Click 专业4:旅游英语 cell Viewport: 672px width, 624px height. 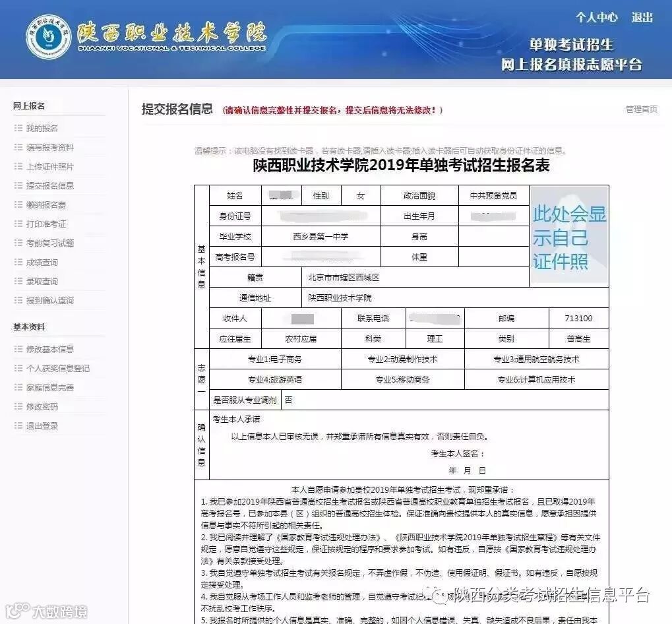coord(275,380)
